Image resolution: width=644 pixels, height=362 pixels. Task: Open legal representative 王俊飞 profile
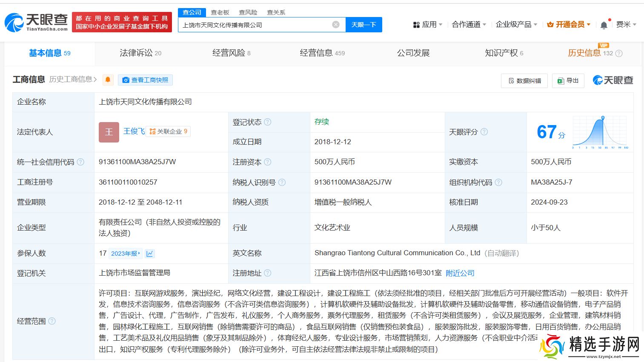point(134,131)
